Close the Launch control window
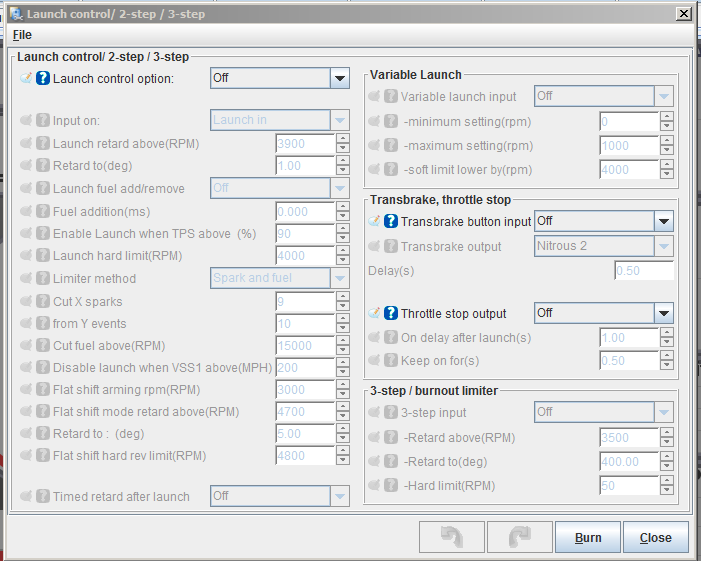The height and width of the screenshot is (561, 701). click(x=684, y=14)
